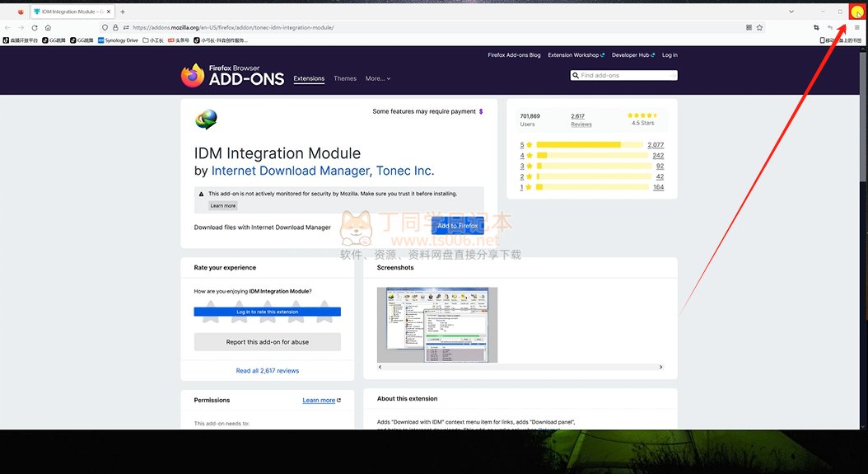Switch to the Themes section
This screenshot has width=868, height=474.
[345, 78]
